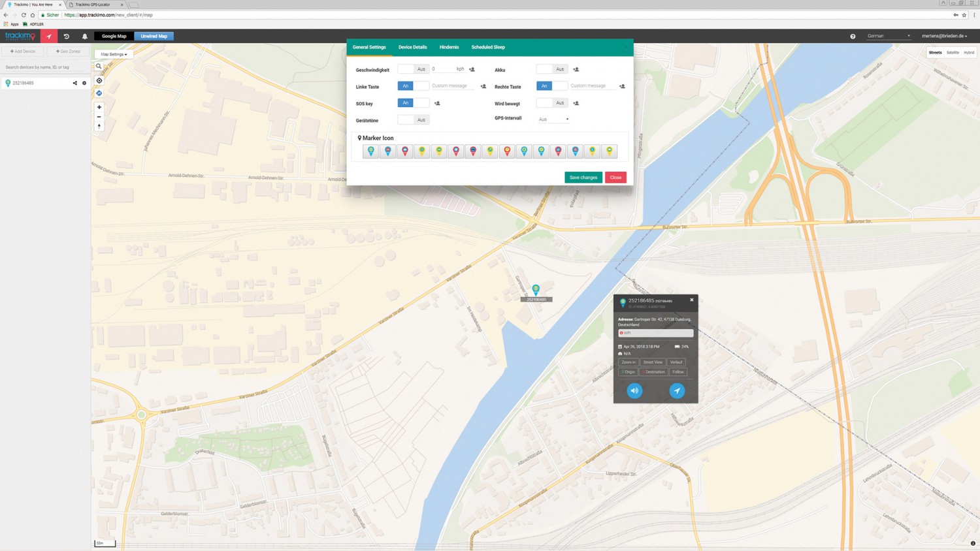The height and width of the screenshot is (551, 980).
Task: Switch to the Device Details tab
Action: 413,47
